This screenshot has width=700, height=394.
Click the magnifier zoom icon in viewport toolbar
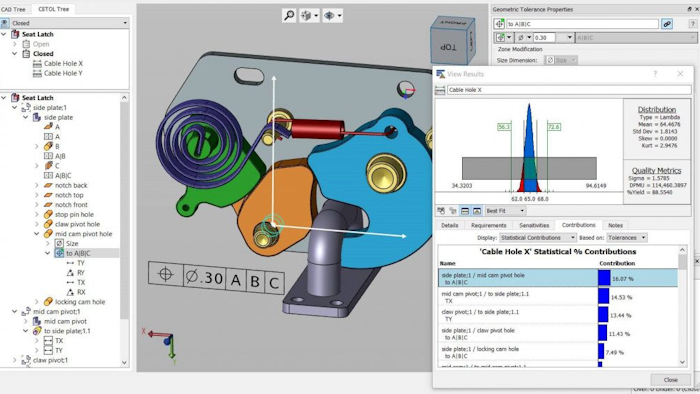[x=289, y=16]
